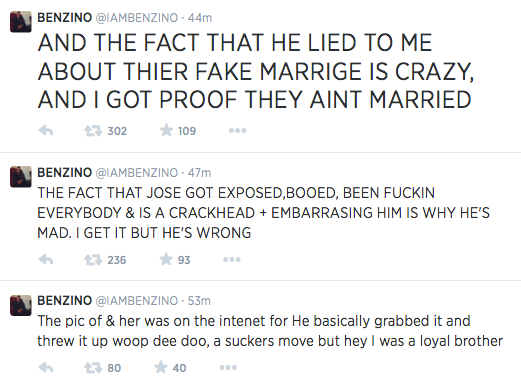Reply to the woop dee doo tweet
Viewport: 521px width, 389px height.
click(x=46, y=368)
